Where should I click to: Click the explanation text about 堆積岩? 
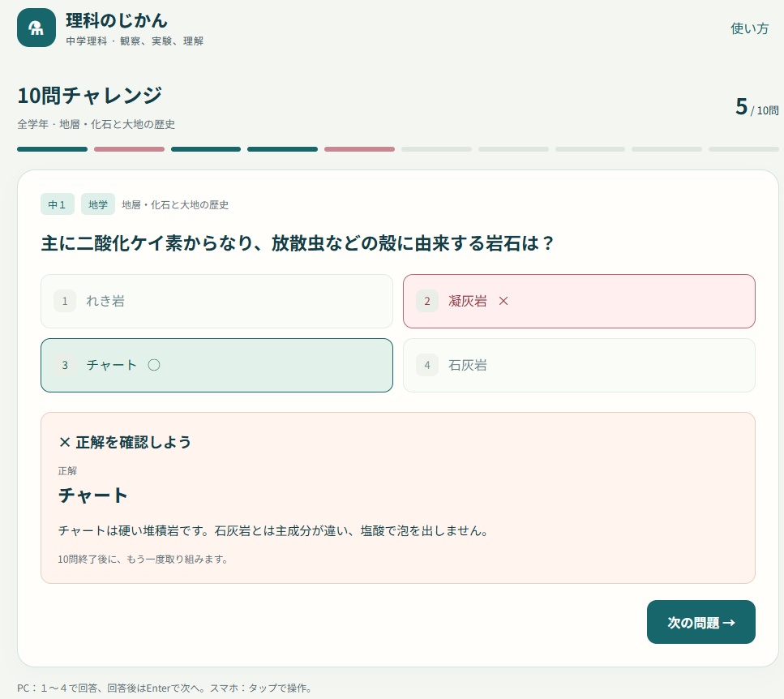pyautogui.click(x=273, y=530)
